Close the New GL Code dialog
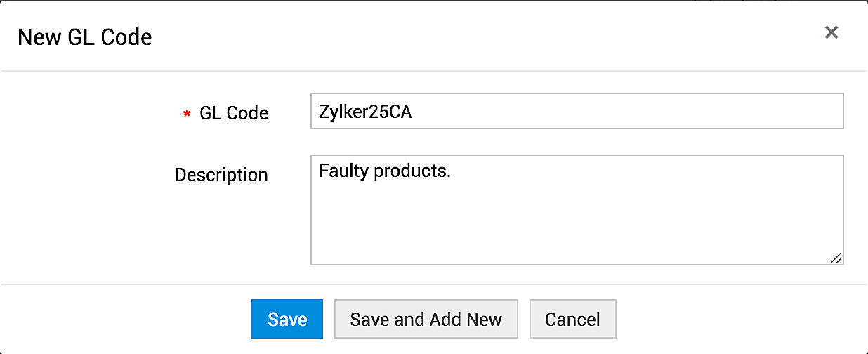868x354 pixels. 831,32
